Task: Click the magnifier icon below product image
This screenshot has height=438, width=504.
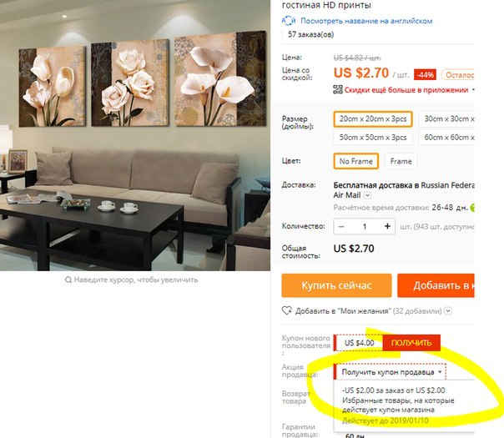Action: tap(68, 279)
